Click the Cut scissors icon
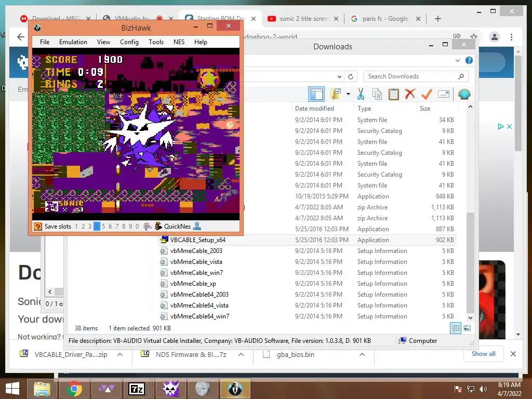This screenshot has height=399, width=532. coord(361,94)
